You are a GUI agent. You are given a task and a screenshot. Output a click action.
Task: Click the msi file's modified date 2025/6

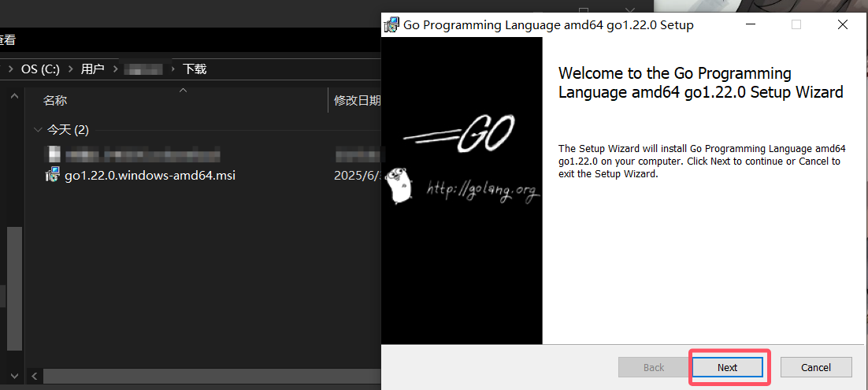(358, 176)
